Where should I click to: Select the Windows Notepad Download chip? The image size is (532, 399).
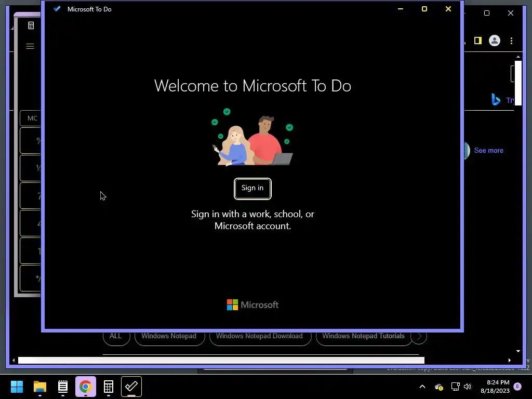[260, 338]
